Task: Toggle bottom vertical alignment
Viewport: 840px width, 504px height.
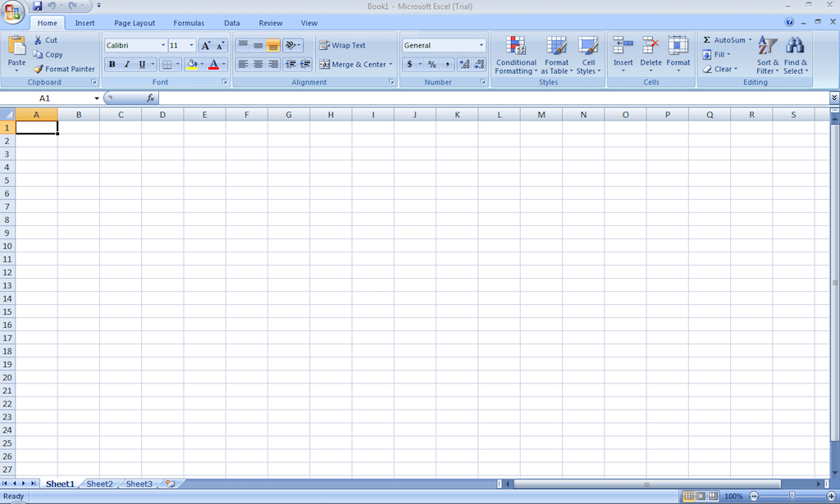Action: 272,45
